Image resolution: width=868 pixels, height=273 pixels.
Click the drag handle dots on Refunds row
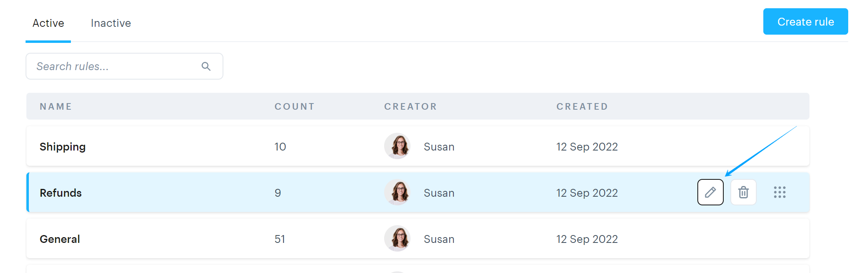[x=779, y=192]
